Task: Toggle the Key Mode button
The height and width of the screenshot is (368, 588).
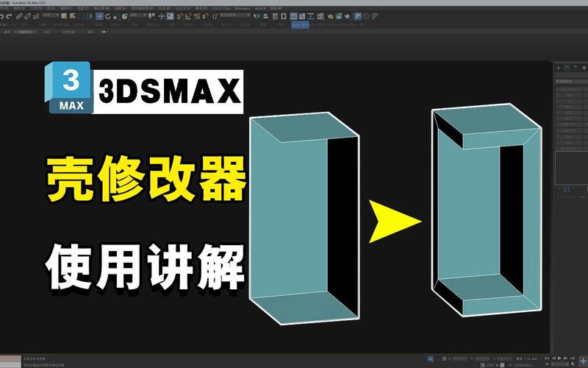Action: click(x=547, y=364)
